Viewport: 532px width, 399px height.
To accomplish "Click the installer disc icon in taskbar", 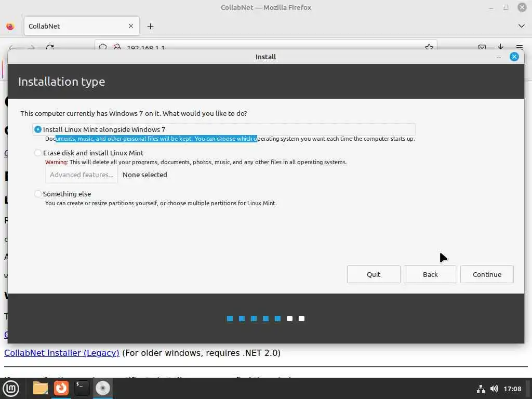I will coord(103,388).
